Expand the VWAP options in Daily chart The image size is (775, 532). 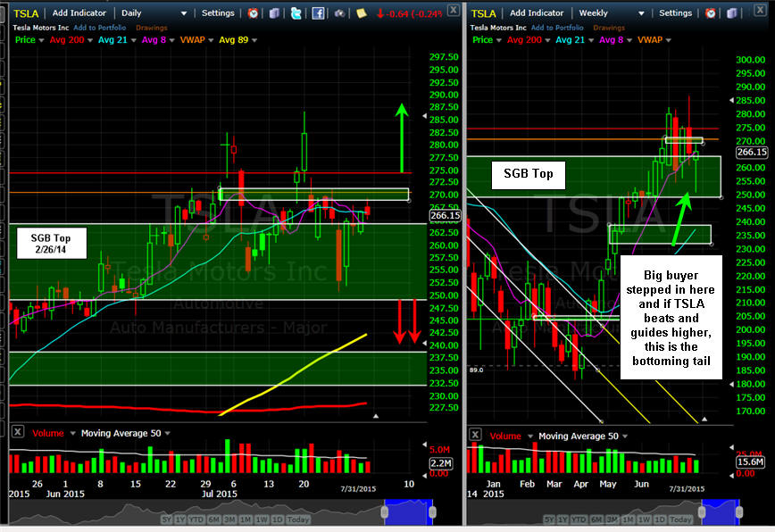pos(211,40)
